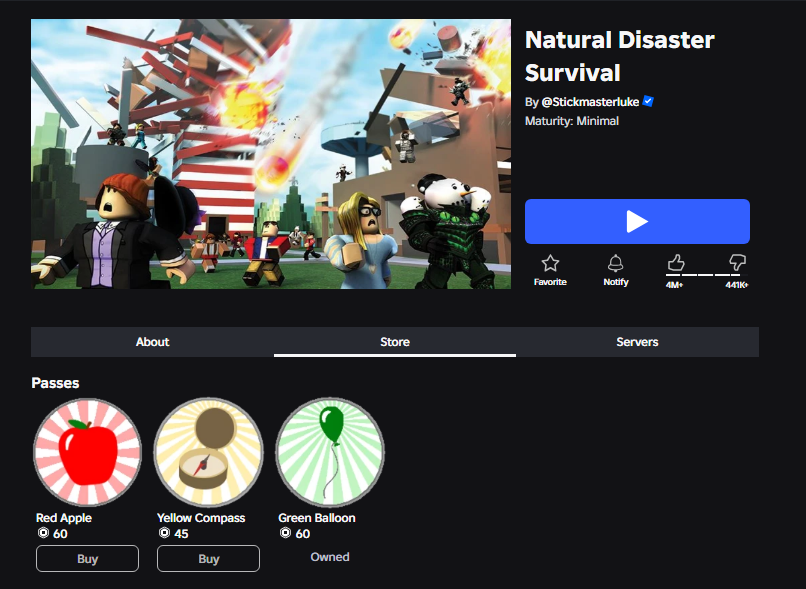Open the Yellow Compass pass image
Image resolution: width=806 pixels, height=589 pixels.
pyautogui.click(x=209, y=452)
